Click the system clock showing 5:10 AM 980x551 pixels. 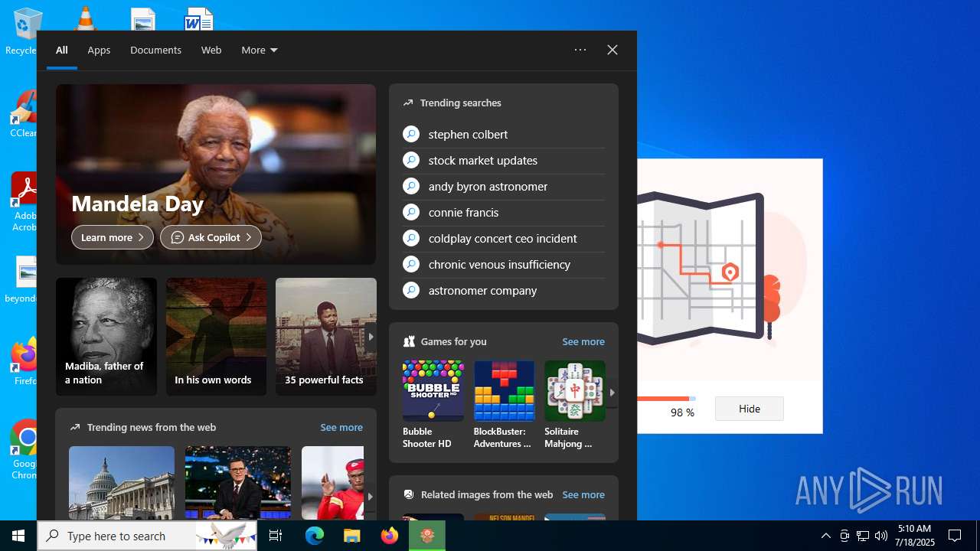click(x=914, y=536)
